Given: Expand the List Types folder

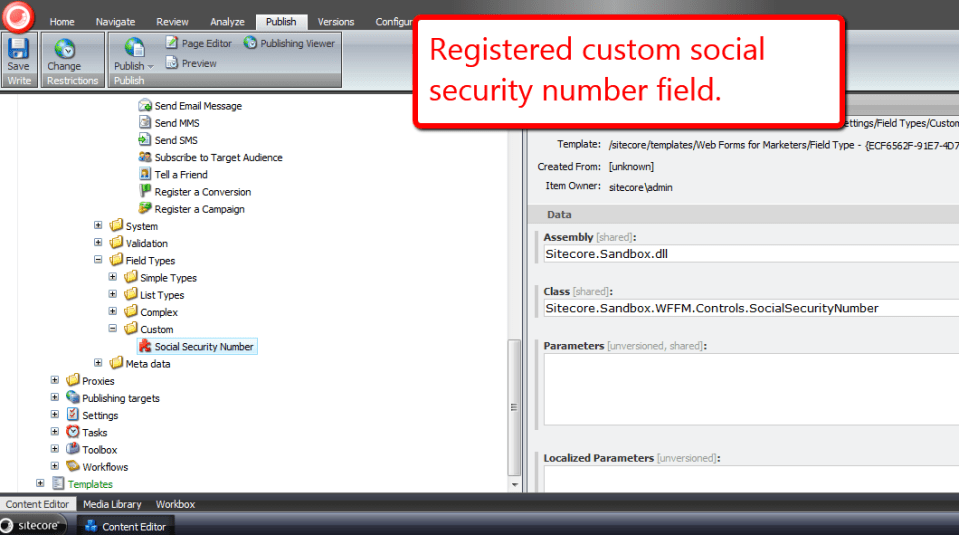Looking at the screenshot, I should (x=113, y=294).
